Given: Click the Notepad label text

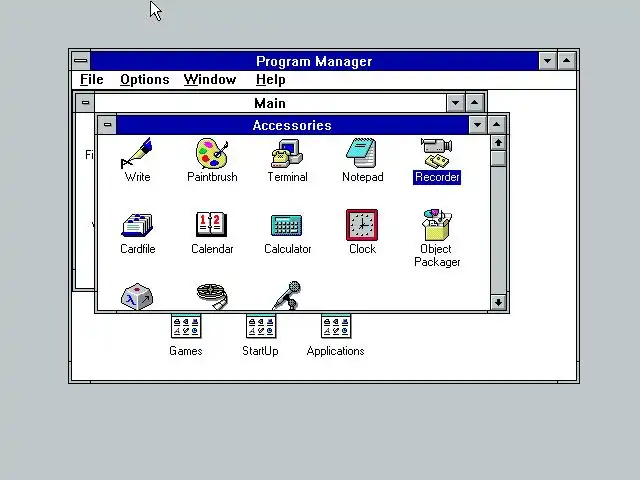Looking at the screenshot, I should [x=363, y=177].
